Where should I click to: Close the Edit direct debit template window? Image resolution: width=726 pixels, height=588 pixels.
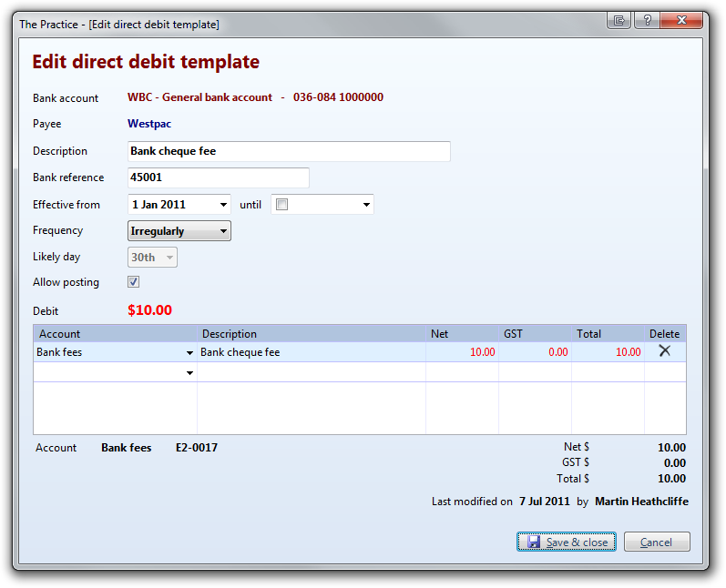[681, 20]
